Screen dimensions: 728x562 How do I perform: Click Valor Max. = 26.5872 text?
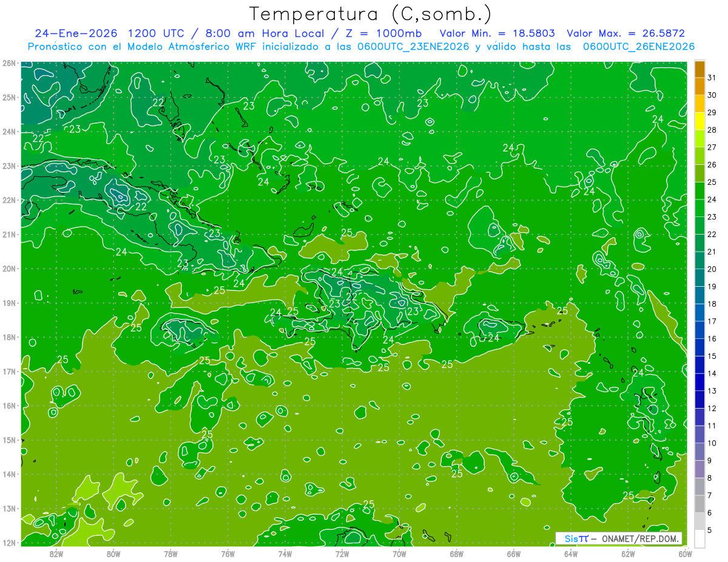point(625,33)
